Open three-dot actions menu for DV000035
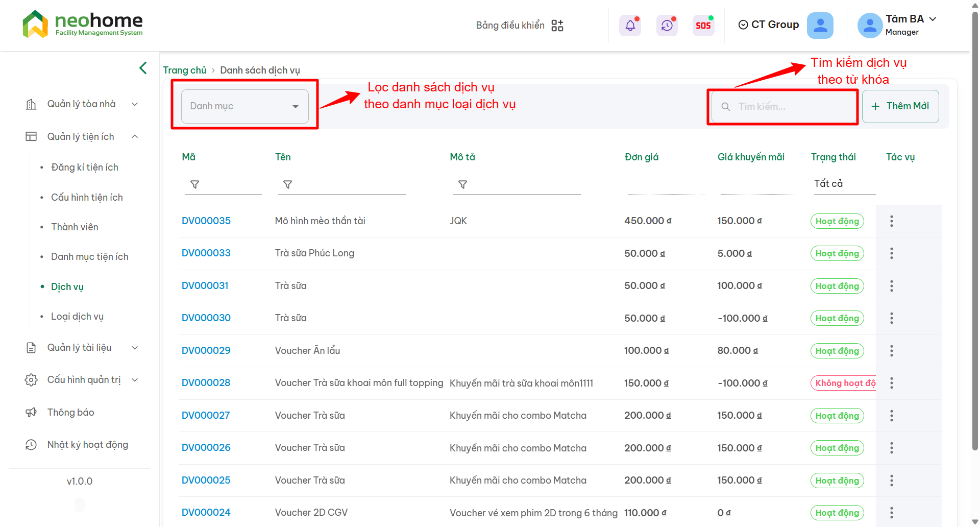Image resolution: width=980 pixels, height=527 pixels. [891, 221]
